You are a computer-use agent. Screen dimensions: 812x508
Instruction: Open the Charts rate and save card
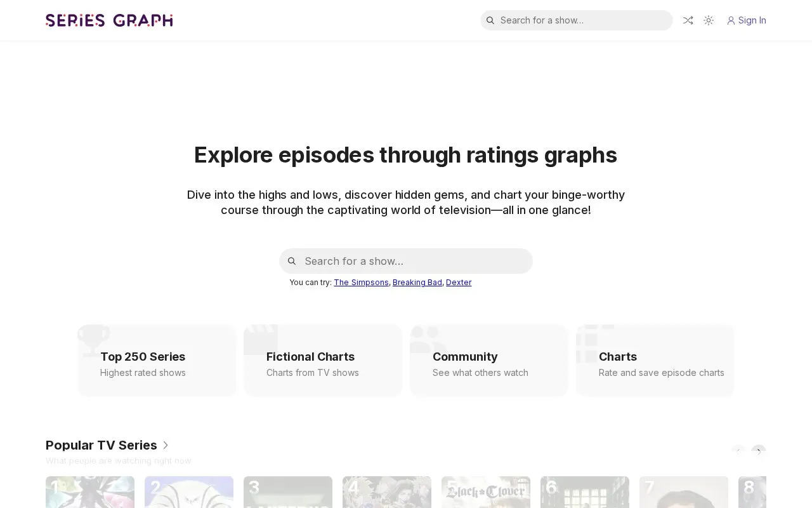pyautogui.click(x=655, y=360)
